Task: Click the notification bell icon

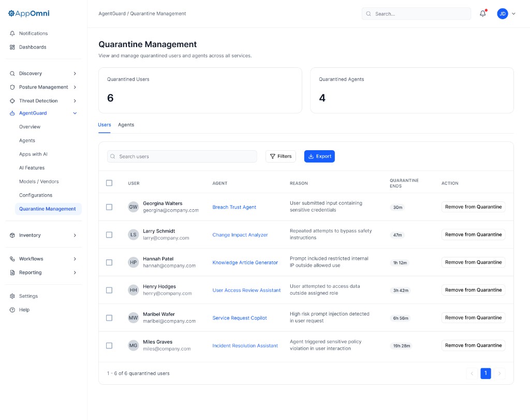Action: [482, 13]
